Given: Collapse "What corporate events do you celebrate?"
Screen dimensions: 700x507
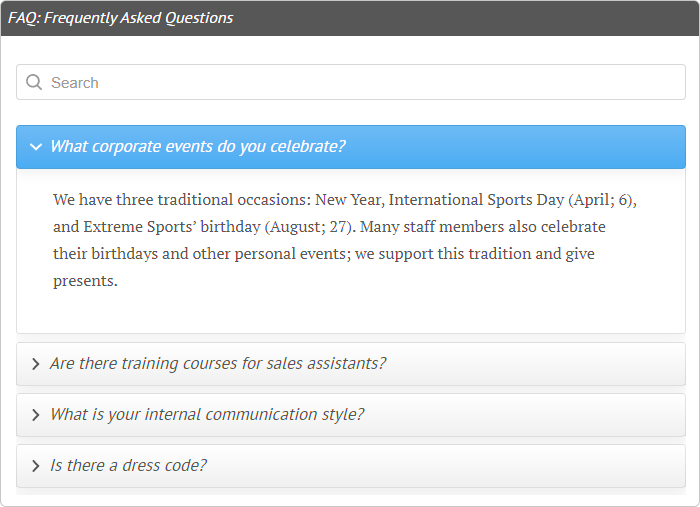Looking at the screenshot, I should [x=198, y=147].
